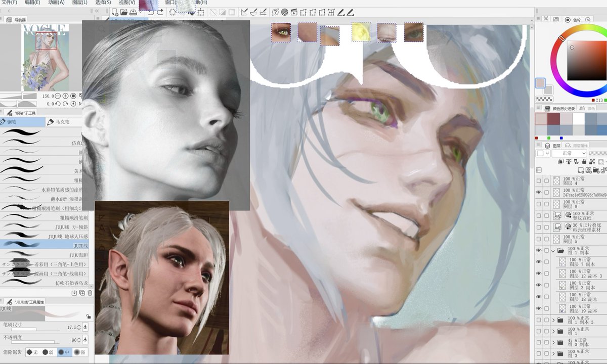Open the layer color dropdown beside the blend mode

coord(543,153)
